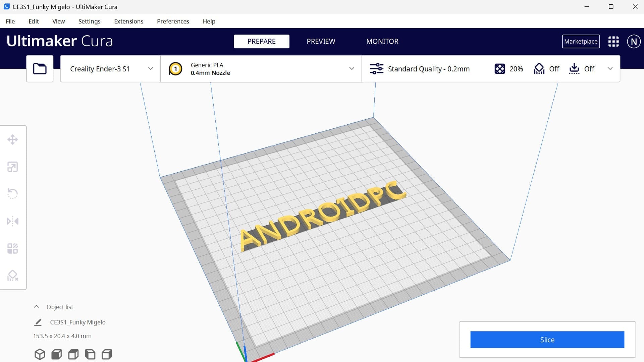Screen dimensions: 644x362
Task: Minimize the Cura window
Action: click(x=587, y=7)
